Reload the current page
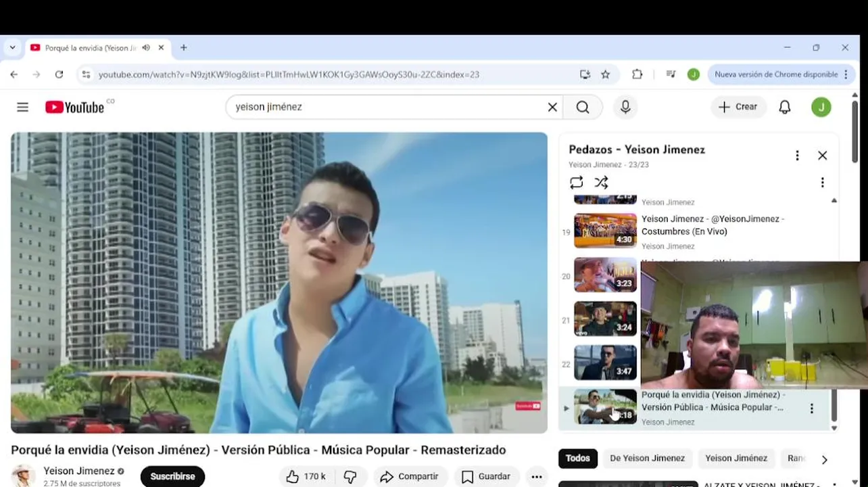 59,74
